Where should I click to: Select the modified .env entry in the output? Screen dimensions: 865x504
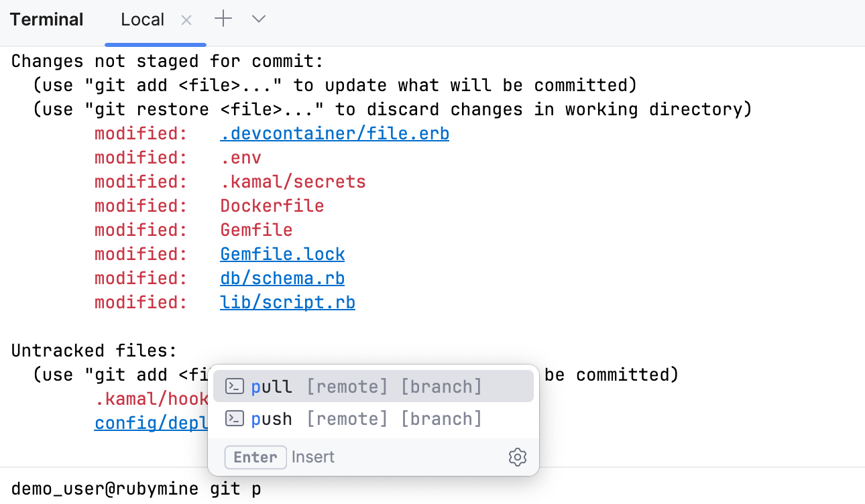(x=241, y=157)
